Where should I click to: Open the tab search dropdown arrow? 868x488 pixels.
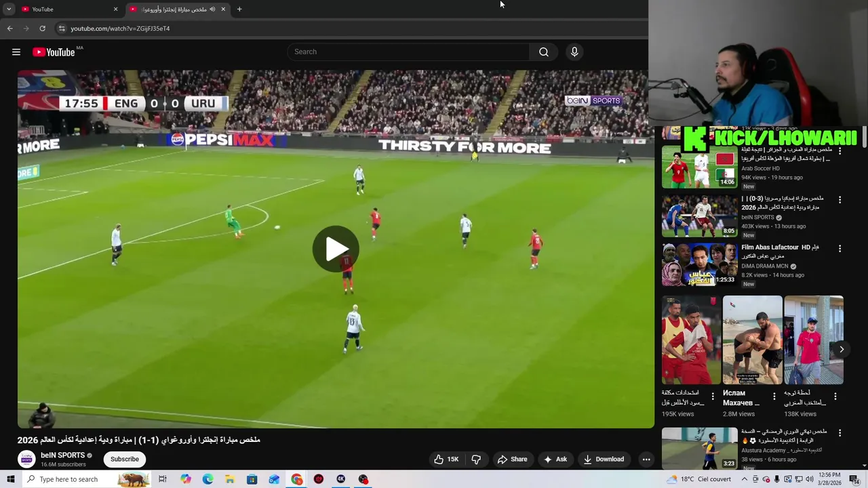(9, 9)
